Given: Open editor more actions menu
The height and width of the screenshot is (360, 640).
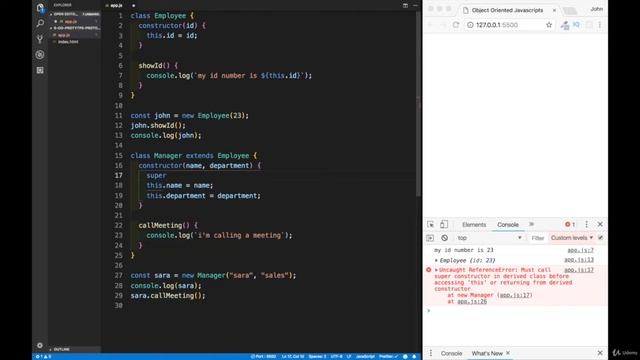Looking at the screenshot, I should [x=416, y=6].
